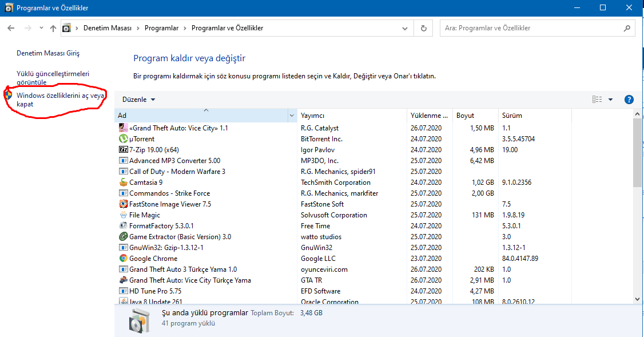Select the Camtasia 9 icon
Image resolution: width=644 pixels, height=337 pixels.
tap(123, 183)
